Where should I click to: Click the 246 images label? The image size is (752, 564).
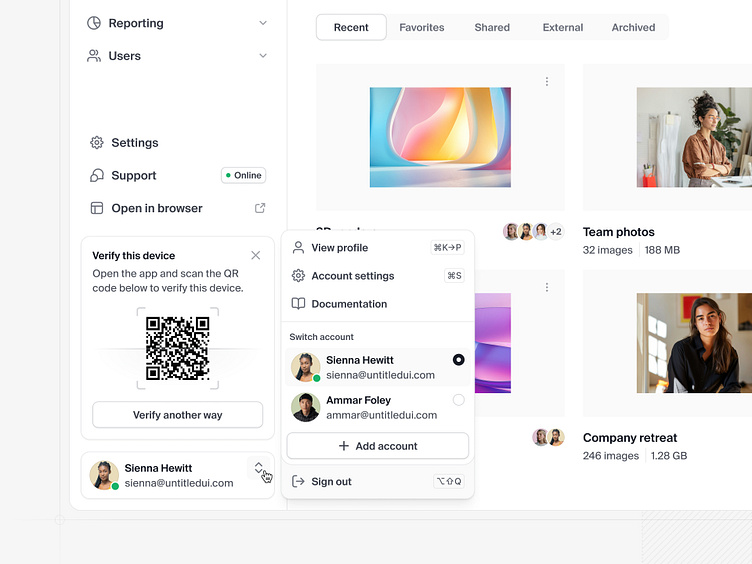coord(611,456)
